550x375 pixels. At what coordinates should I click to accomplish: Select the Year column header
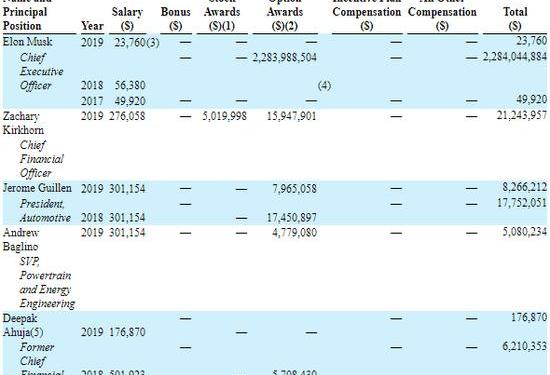(x=92, y=26)
